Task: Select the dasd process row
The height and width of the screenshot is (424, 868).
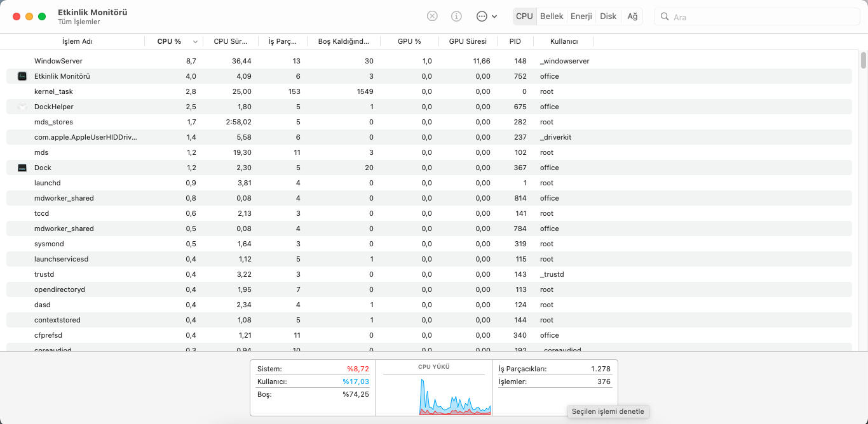Action: 429,305
